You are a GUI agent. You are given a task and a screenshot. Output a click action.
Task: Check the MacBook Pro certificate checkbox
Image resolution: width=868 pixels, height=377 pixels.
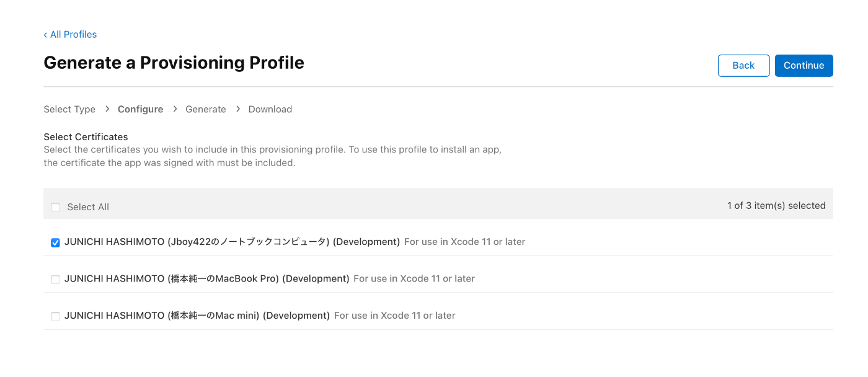point(56,280)
